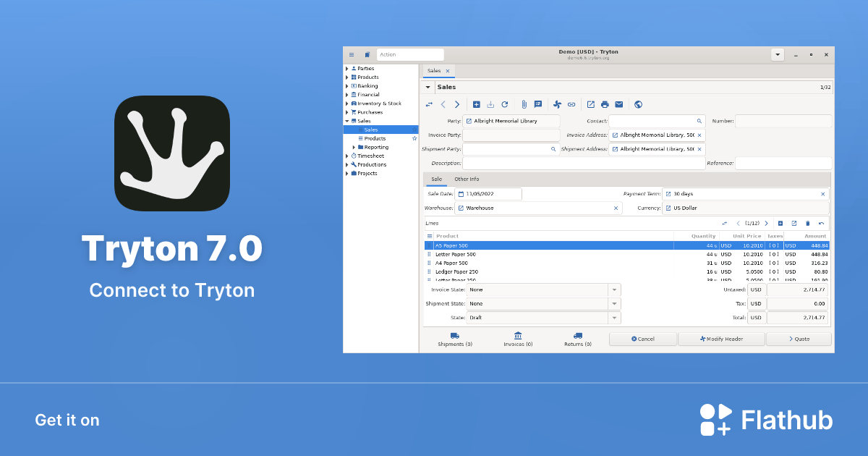Open the report icon in toolbar

pos(591,104)
